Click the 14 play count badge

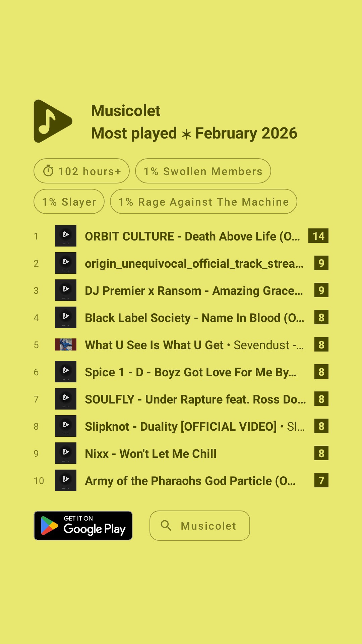coord(318,236)
